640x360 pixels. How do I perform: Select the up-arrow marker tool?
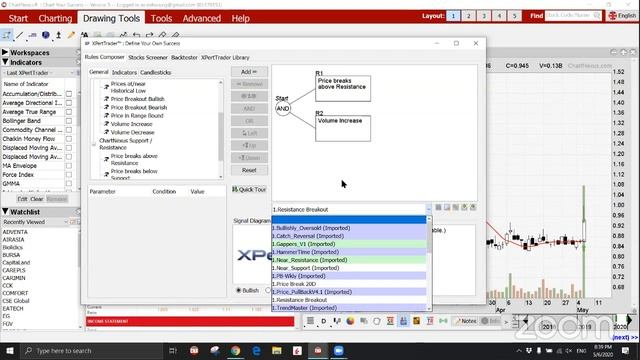[58, 36]
